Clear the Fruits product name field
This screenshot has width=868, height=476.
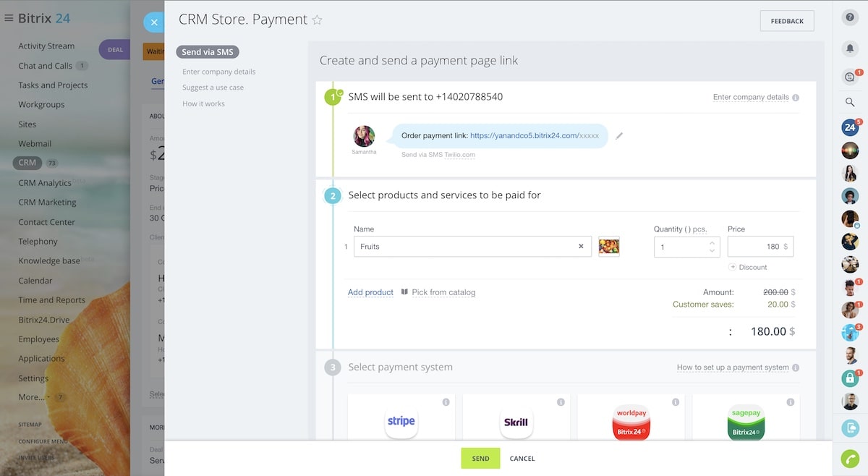click(580, 247)
